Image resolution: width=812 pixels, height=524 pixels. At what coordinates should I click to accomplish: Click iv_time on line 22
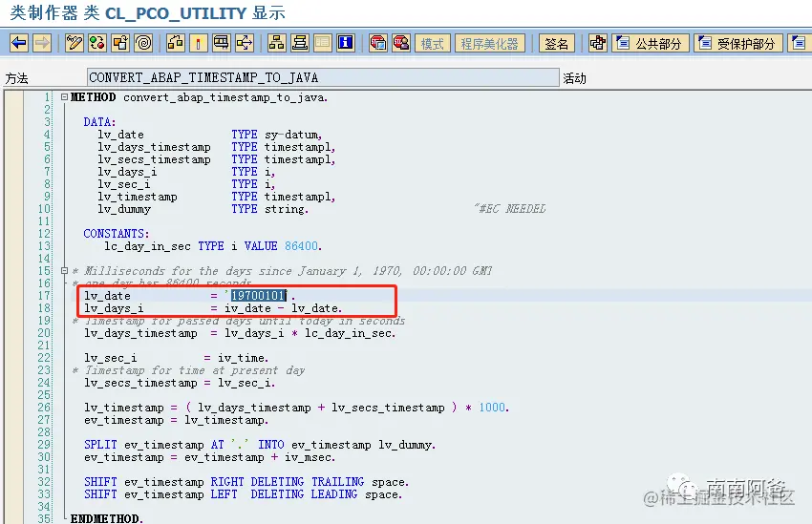click(x=242, y=358)
